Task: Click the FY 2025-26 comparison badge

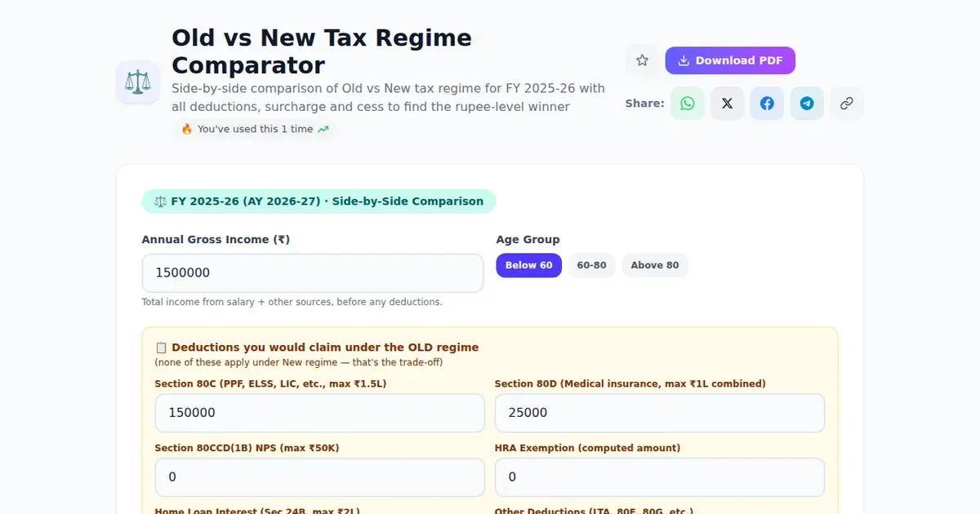Action: 318,202
